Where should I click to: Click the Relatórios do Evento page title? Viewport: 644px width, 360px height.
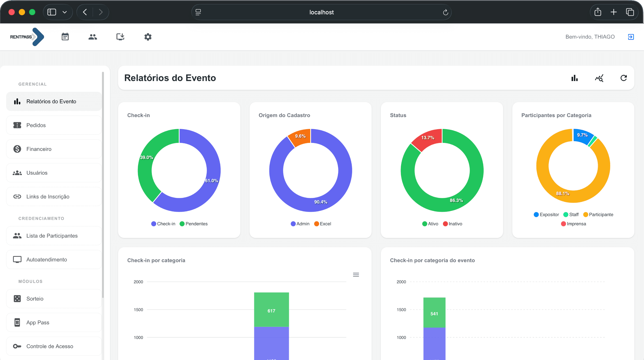pyautogui.click(x=170, y=78)
